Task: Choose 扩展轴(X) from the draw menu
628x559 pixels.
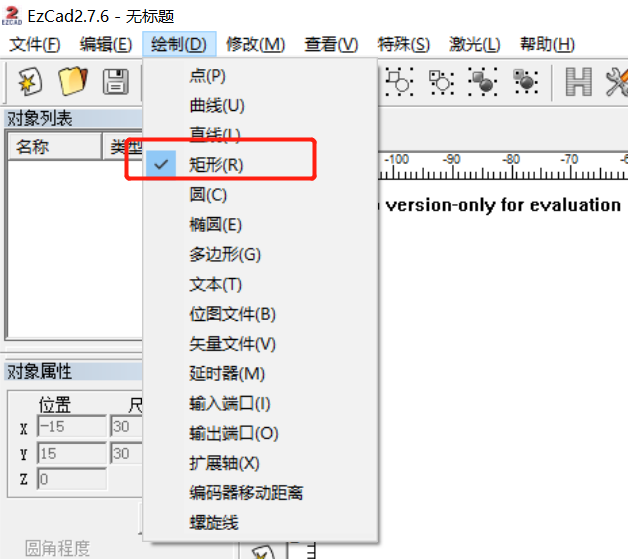Action: coord(260,463)
